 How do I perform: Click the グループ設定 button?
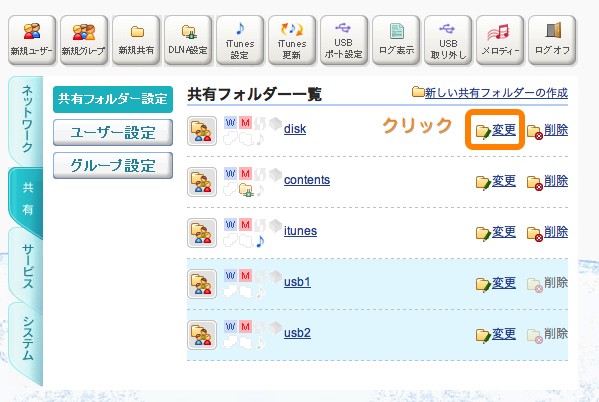(113, 165)
